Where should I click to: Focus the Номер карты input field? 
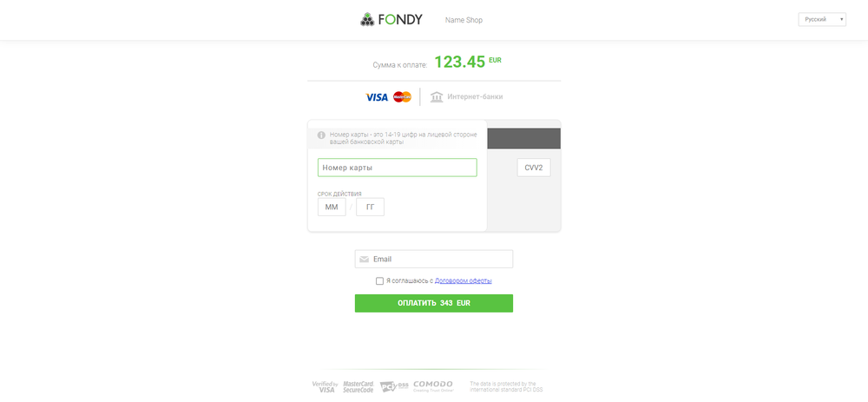(398, 168)
